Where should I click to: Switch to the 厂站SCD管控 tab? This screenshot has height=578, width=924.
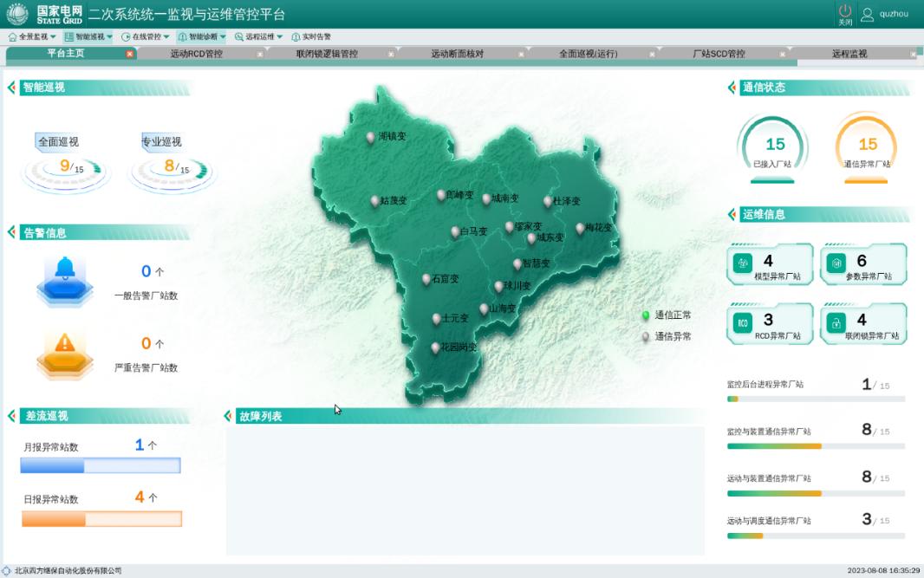pyautogui.click(x=719, y=54)
